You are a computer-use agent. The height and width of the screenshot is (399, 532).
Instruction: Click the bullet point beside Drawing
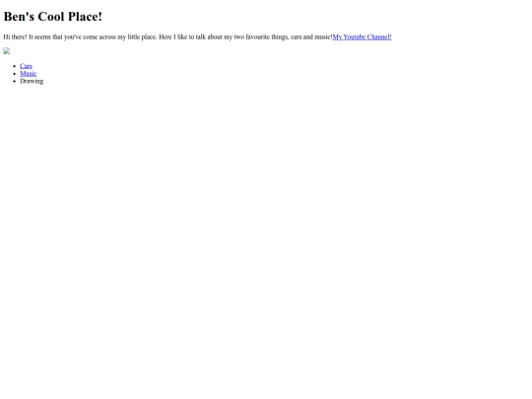click(14, 82)
